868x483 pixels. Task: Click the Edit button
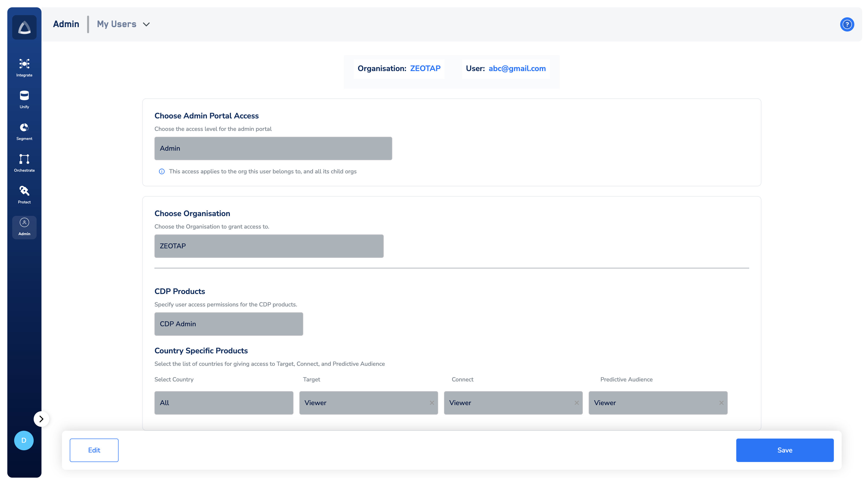tap(94, 450)
